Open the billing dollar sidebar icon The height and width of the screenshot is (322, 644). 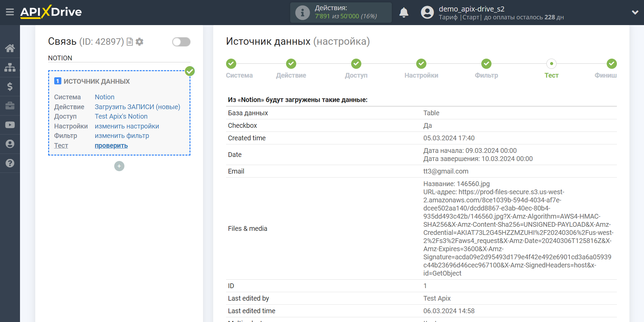click(10, 86)
